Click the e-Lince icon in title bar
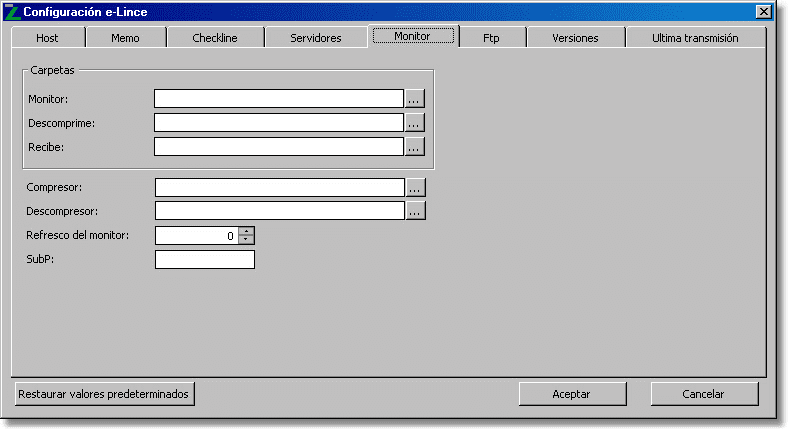789x431 pixels. (12, 12)
